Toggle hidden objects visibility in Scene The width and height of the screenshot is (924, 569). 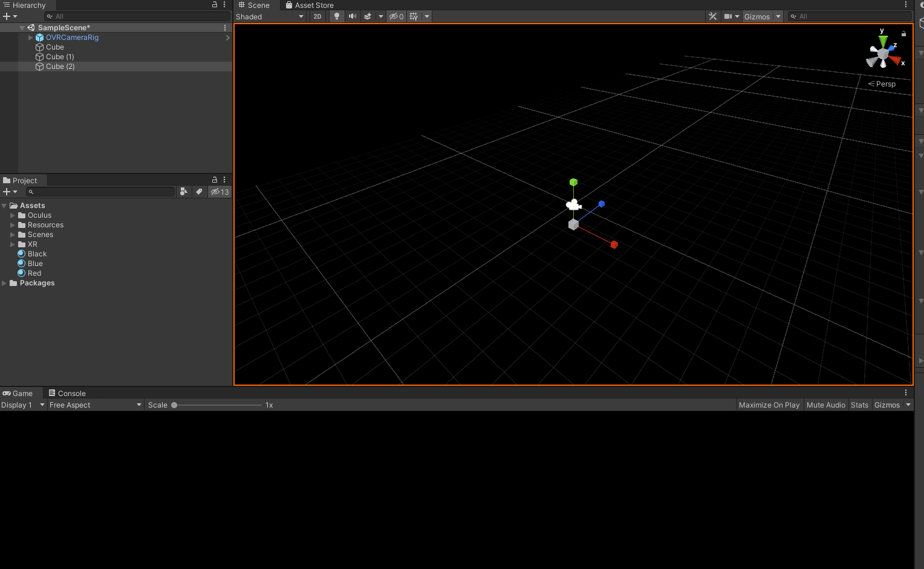[396, 16]
